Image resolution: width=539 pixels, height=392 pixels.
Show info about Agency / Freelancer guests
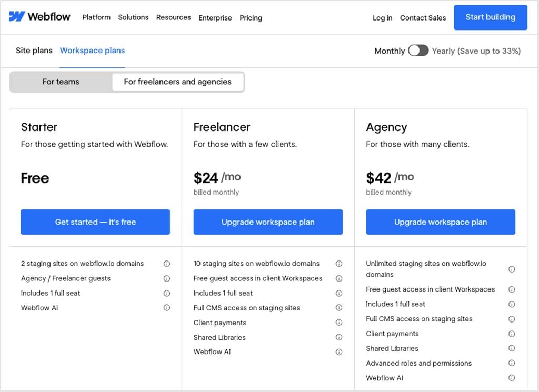tap(167, 278)
